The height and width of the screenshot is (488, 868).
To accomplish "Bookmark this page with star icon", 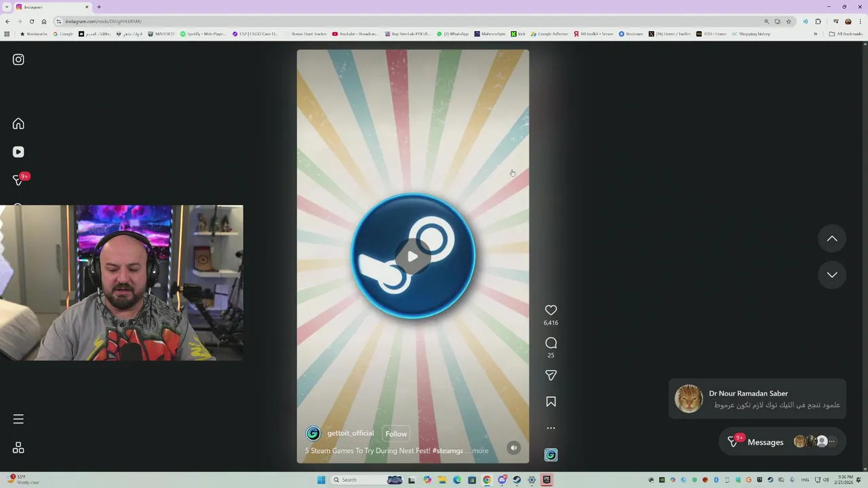I will click(788, 21).
